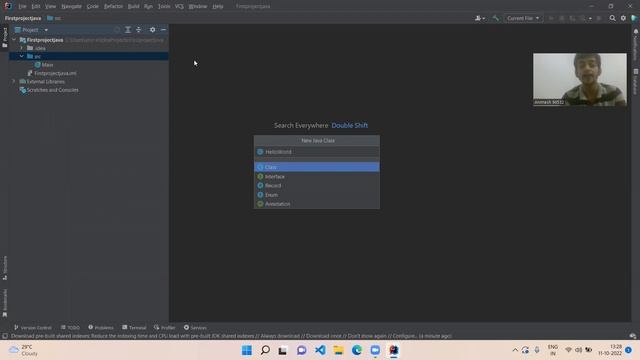640x360 pixels.
Task: Open Zoom from the taskbar
Action: point(375,350)
